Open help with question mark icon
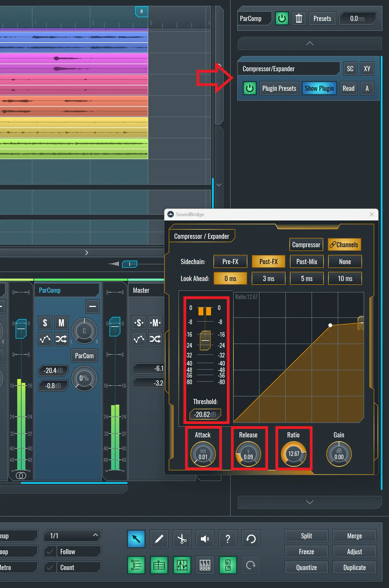 tap(228, 539)
